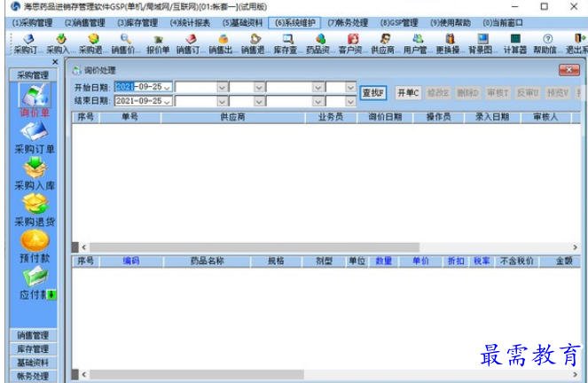
Task: Click the 折扣 column header
Action: coord(456,262)
